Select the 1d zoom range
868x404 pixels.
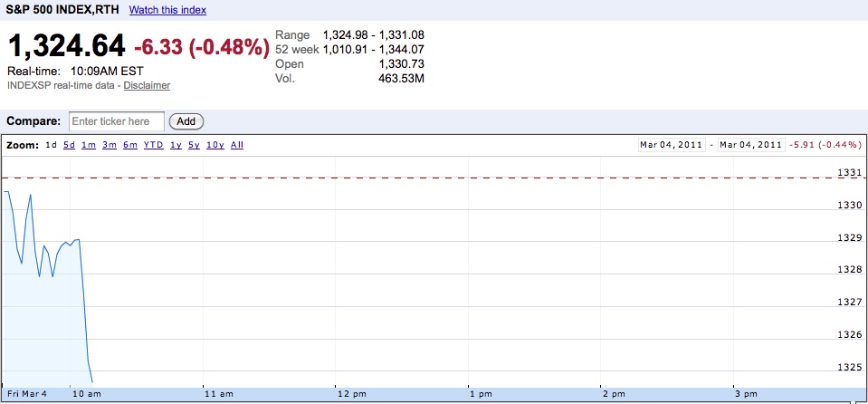tap(51, 145)
